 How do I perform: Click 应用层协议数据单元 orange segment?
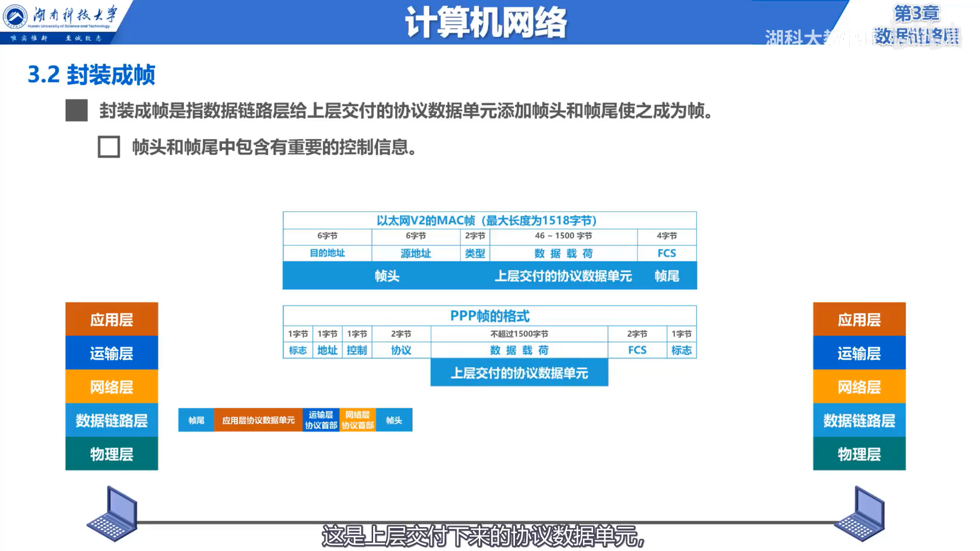(x=258, y=420)
